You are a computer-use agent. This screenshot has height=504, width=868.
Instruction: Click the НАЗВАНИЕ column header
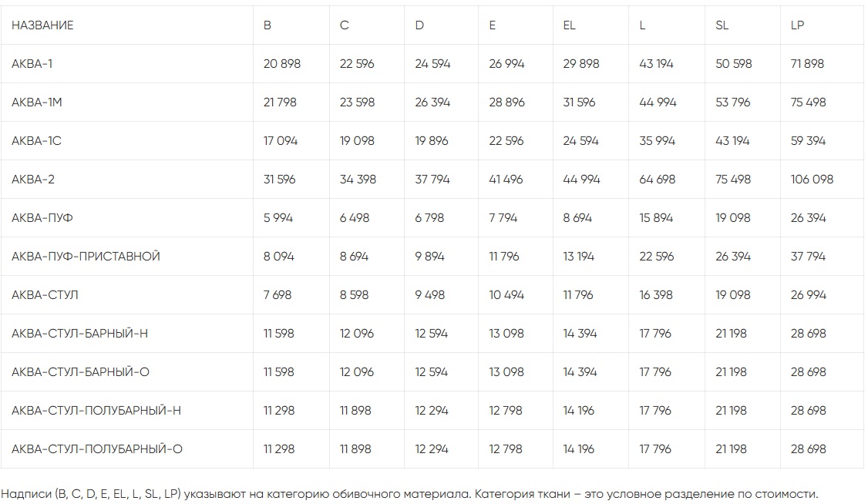click(42, 25)
